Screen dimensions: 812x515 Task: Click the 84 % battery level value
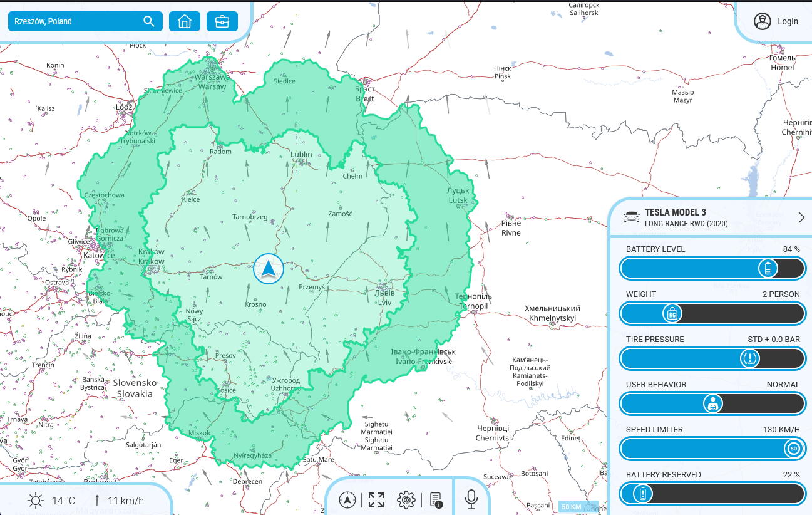click(x=791, y=249)
